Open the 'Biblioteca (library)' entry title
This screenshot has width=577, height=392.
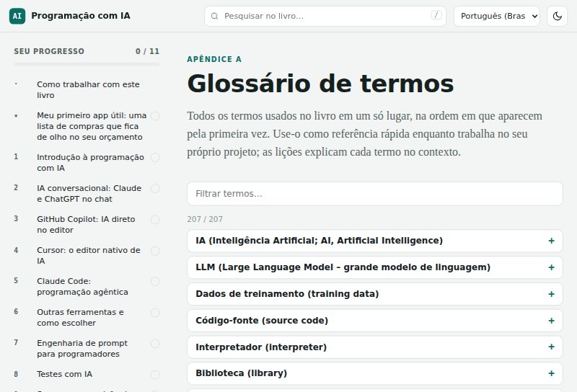(x=241, y=373)
